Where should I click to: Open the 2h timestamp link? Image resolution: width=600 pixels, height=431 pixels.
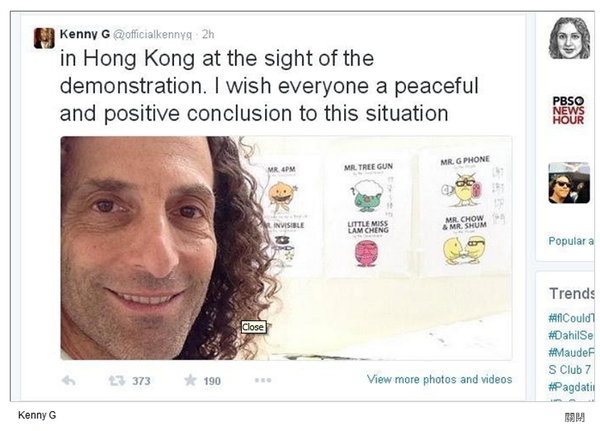208,34
